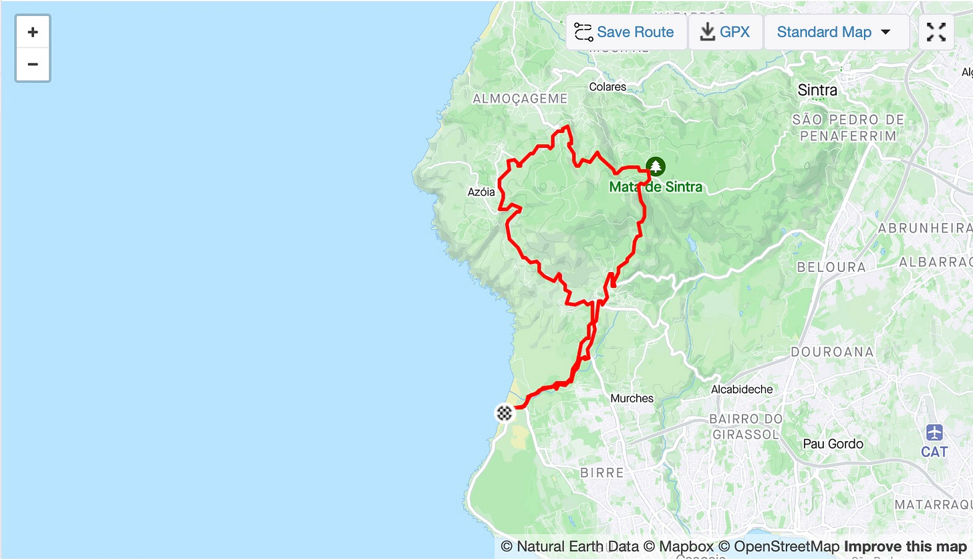Save Route button text
This screenshot has height=560, width=973.
point(635,32)
